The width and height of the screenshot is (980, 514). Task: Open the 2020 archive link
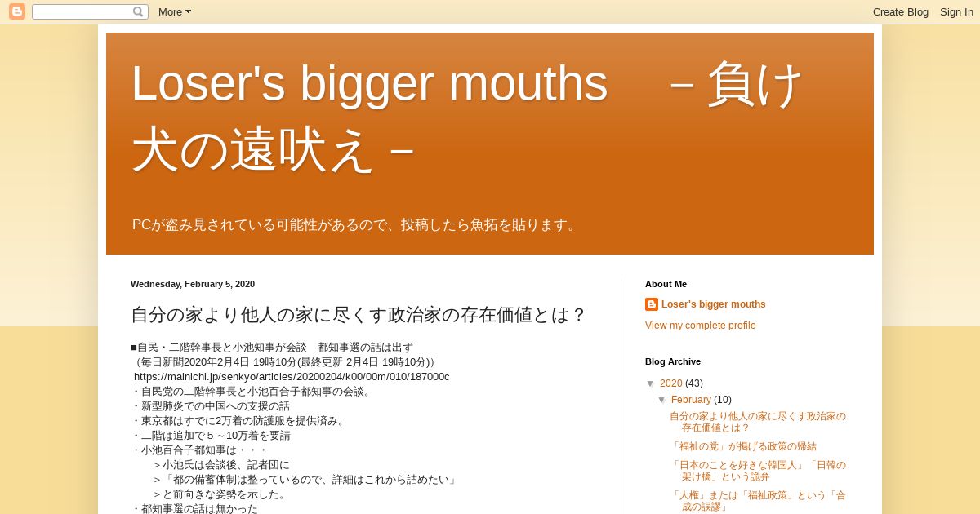click(x=671, y=383)
